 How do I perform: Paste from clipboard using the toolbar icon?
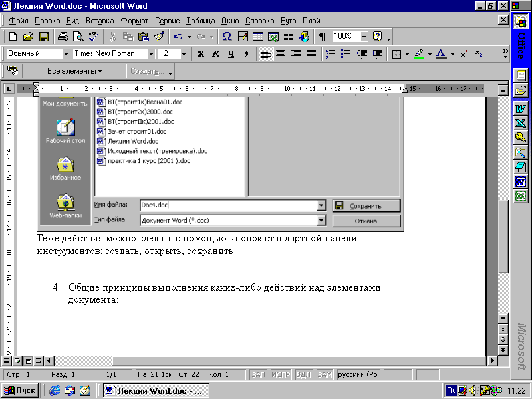144,37
